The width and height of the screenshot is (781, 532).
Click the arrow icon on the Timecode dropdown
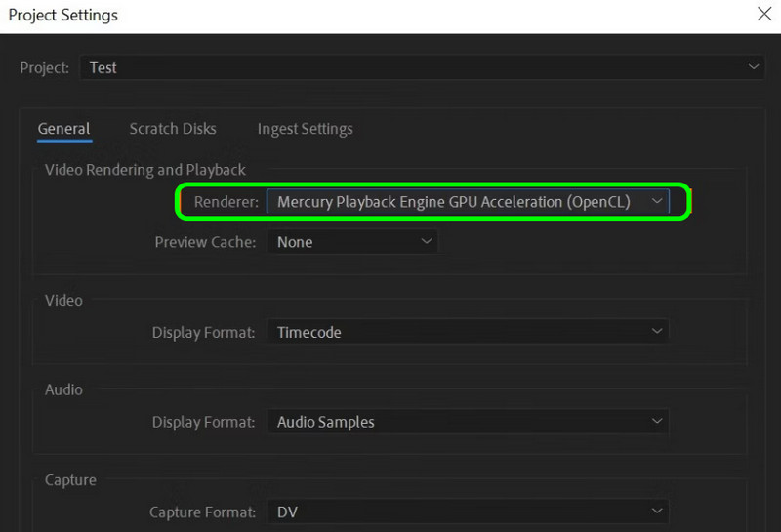click(657, 332)
